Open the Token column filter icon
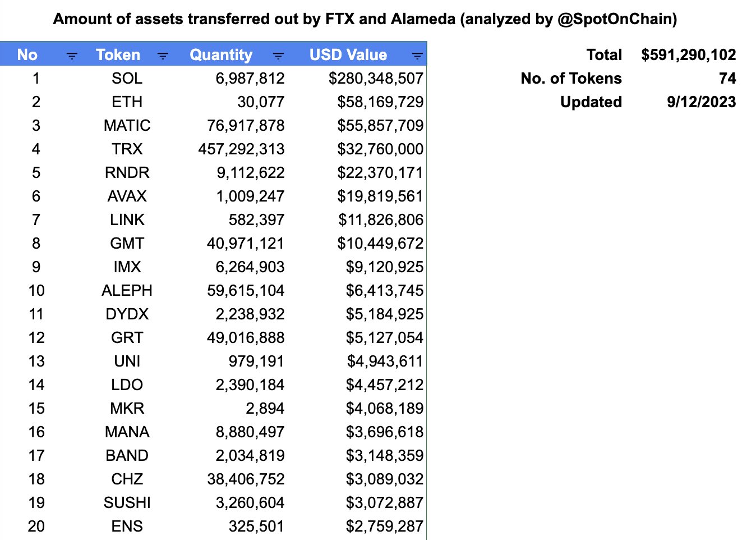The image size is (756, 540). [163, 56]
